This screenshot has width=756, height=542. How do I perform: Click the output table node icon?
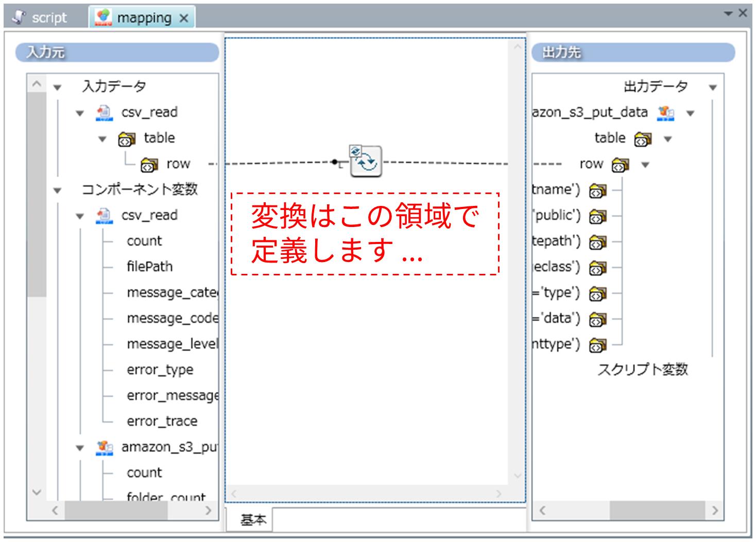(x=643, y=139)
